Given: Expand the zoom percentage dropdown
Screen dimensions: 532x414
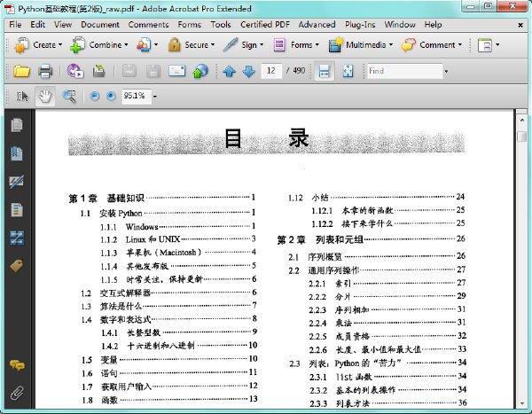Looking at the screenshot, I should point(154,97).
